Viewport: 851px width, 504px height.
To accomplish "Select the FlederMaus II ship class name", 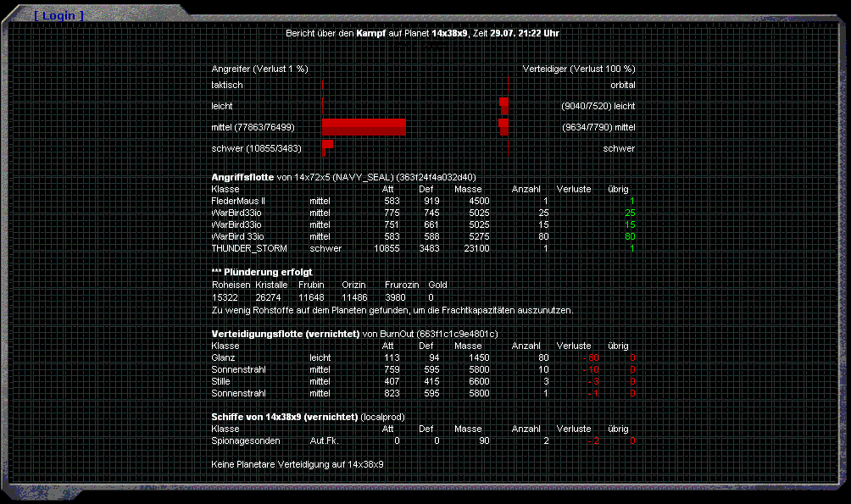I will (238, 201).
